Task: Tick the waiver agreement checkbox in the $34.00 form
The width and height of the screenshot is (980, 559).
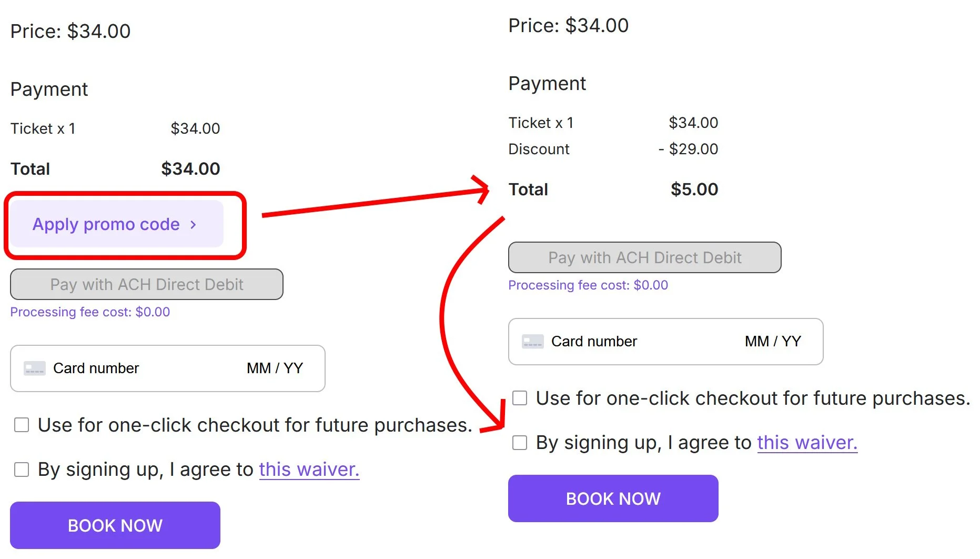Action: pos(22,470)
